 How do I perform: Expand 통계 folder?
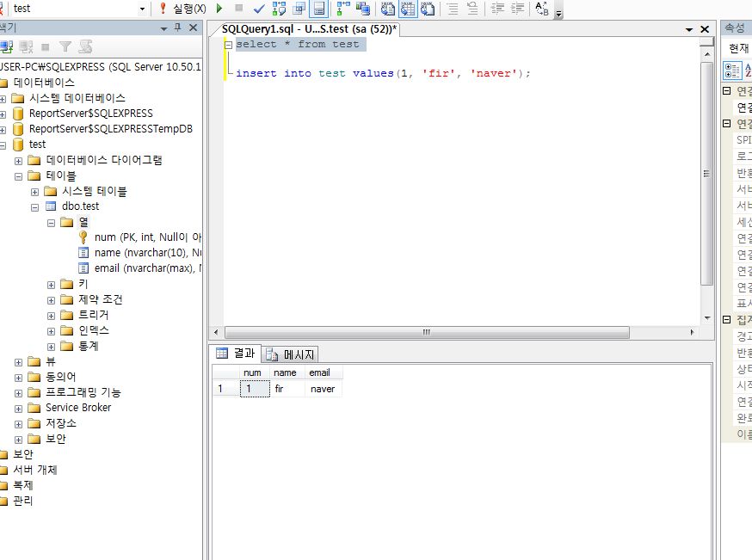coord(51,347)
